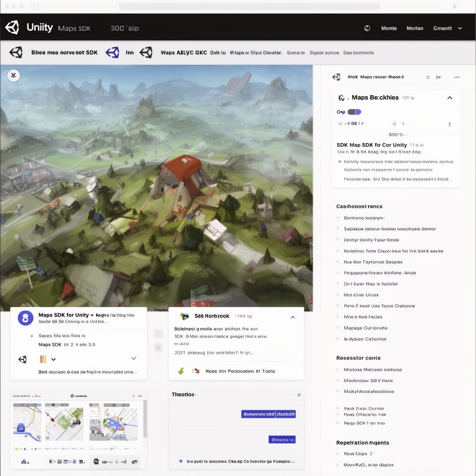
Task: Select radio item 'Mtotose Metcakıs omhooe'
Action: point(337,370)
